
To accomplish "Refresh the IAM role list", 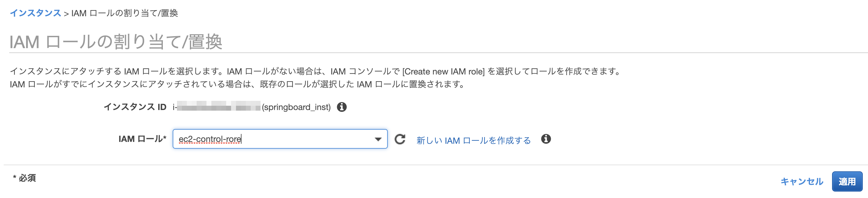I will coord(400,139).
